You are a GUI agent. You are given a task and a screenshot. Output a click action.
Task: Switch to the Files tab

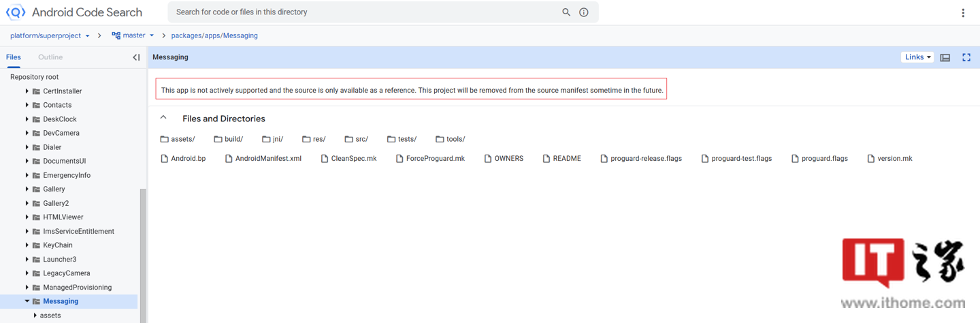coord(14,57)
